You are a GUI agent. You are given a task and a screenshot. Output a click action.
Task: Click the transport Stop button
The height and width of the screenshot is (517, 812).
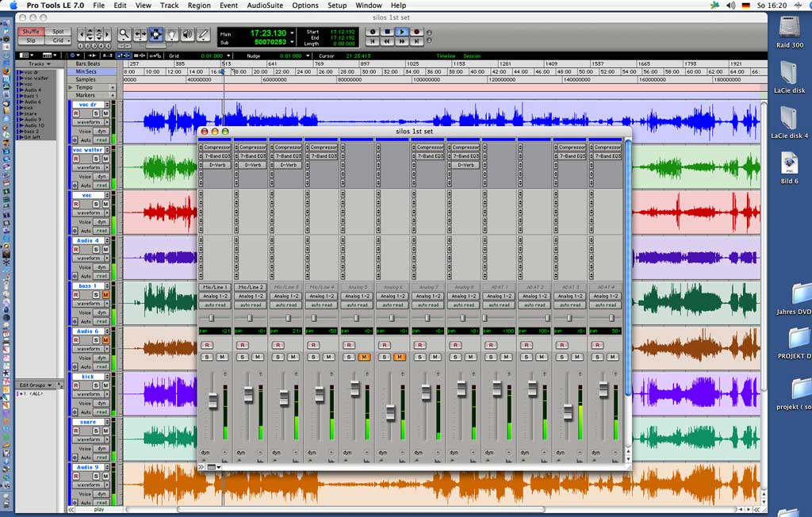point(387,32)
